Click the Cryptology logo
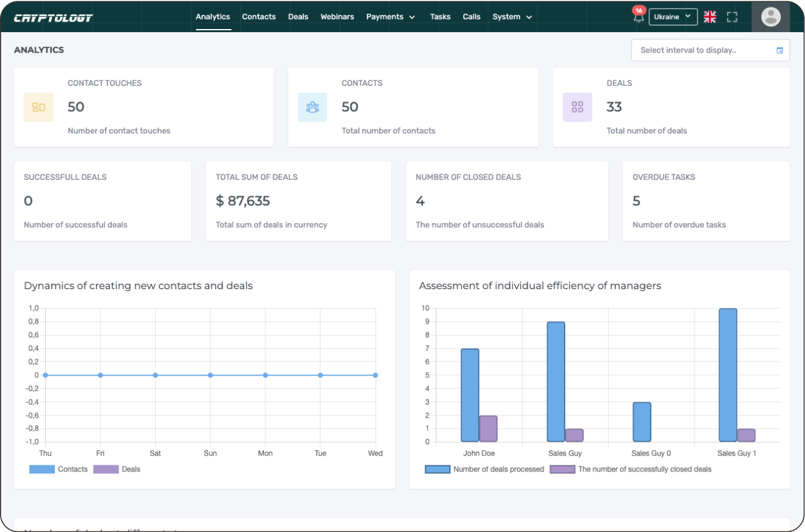The image size is (805, 532). pyautogui.click(x=53, y=17)
